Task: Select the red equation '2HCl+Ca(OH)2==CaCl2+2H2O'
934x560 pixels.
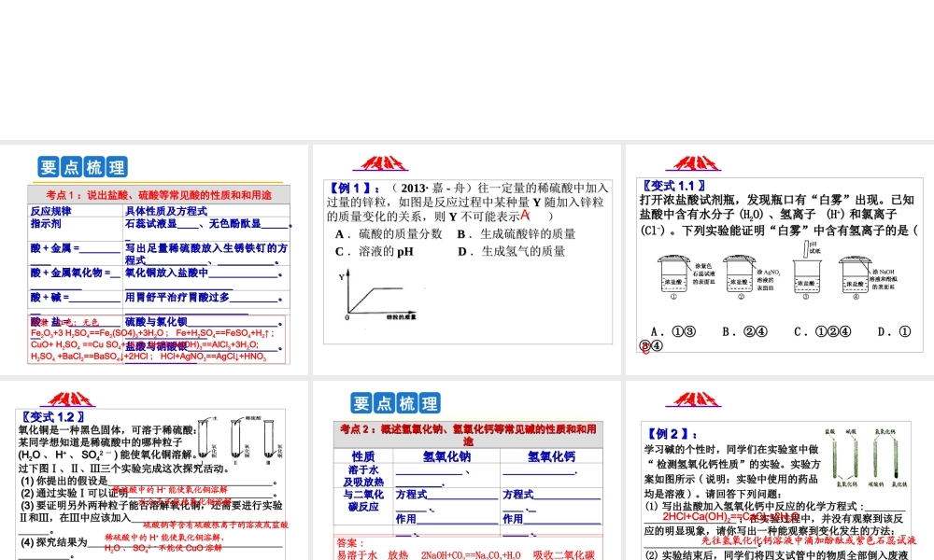Action: (731, 517)
